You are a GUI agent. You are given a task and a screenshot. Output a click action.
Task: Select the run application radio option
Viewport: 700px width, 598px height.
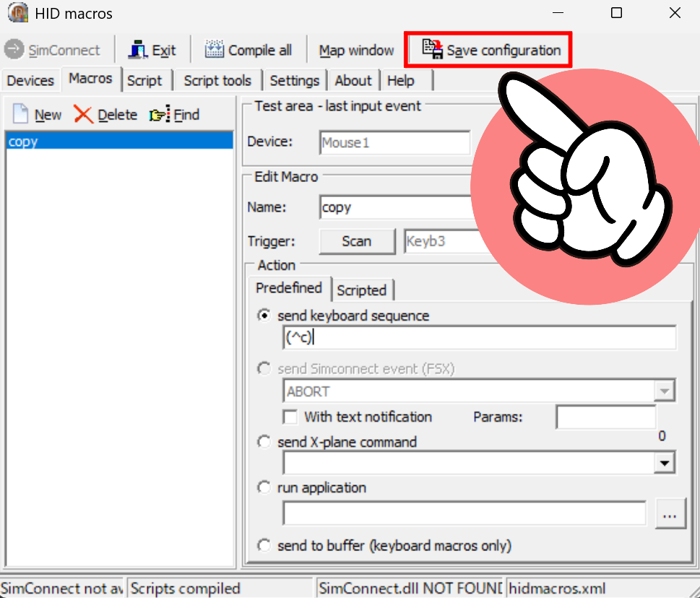(x=264, y=487)
